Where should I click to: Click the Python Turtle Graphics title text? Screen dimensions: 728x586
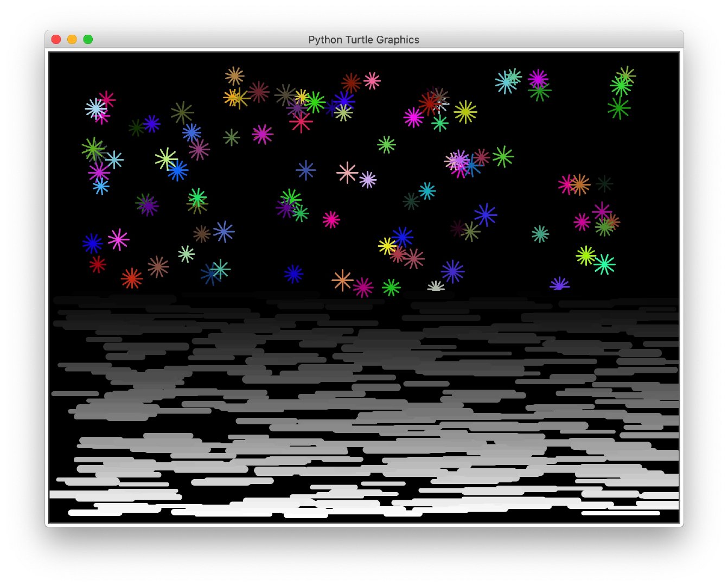click(363, 40)
